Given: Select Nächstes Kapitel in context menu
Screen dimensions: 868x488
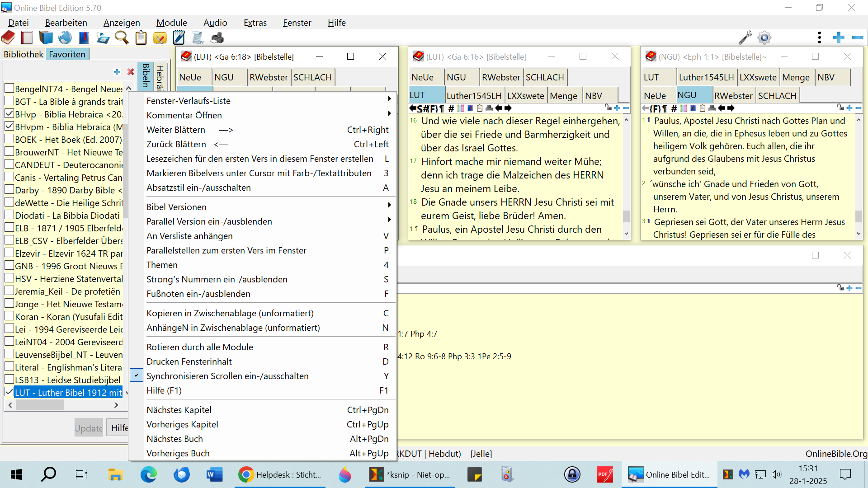Looking at the screenshot, I should [x=179, y=410].
